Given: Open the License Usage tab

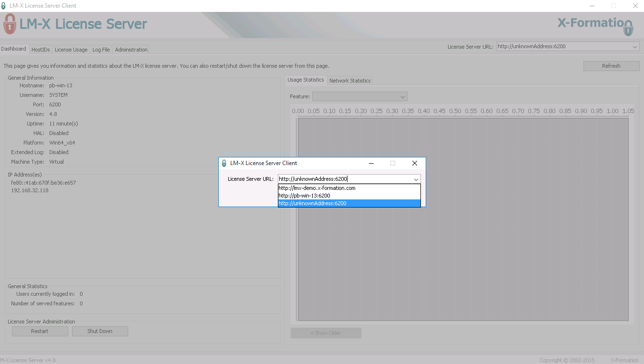Looking at the screenshot, I should [x=71, y=50].
